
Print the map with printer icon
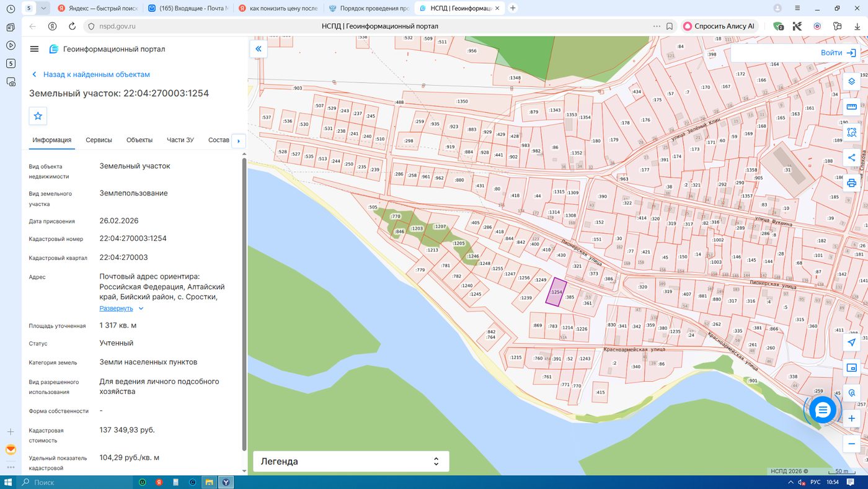[851, 182]
